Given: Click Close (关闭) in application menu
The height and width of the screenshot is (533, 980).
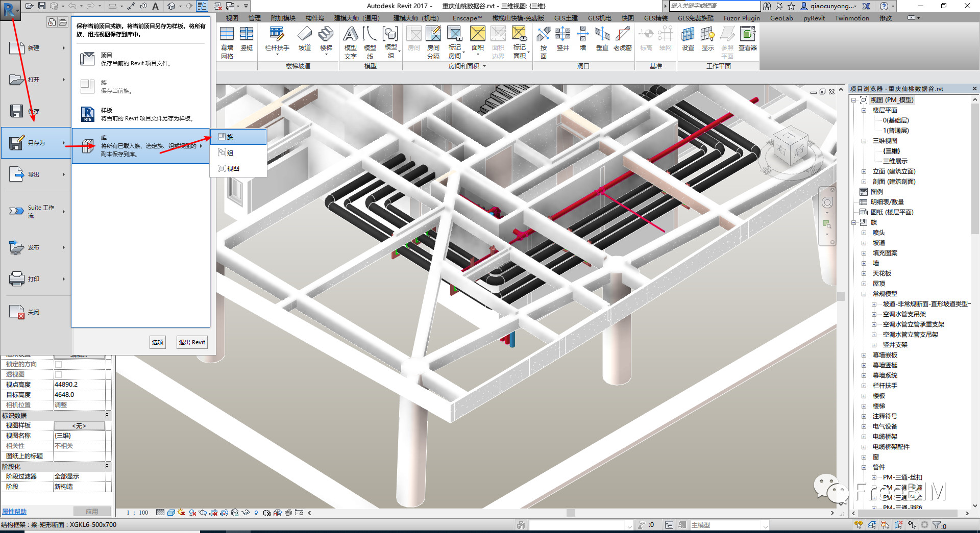Looking at the screenshot, I should 36,312.
